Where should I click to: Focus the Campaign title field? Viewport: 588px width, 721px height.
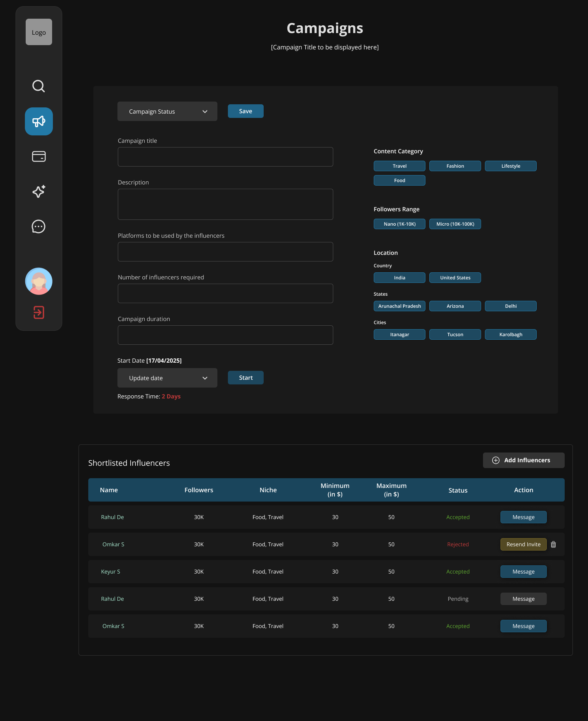tap(226, 157)
